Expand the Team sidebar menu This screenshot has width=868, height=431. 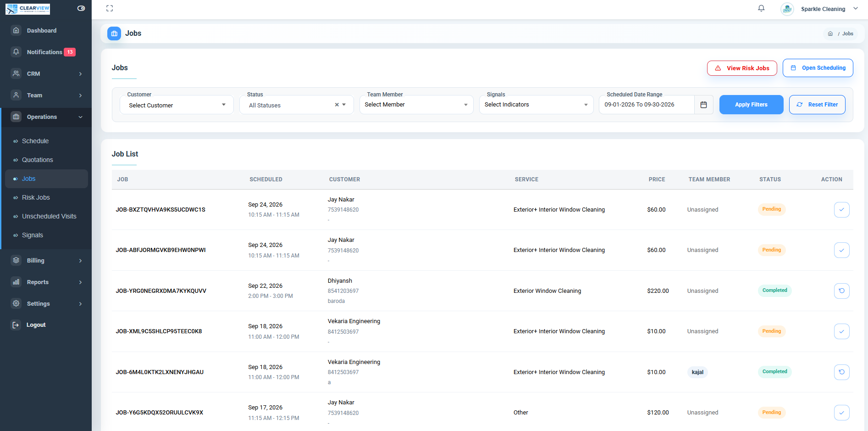[46, 95]
